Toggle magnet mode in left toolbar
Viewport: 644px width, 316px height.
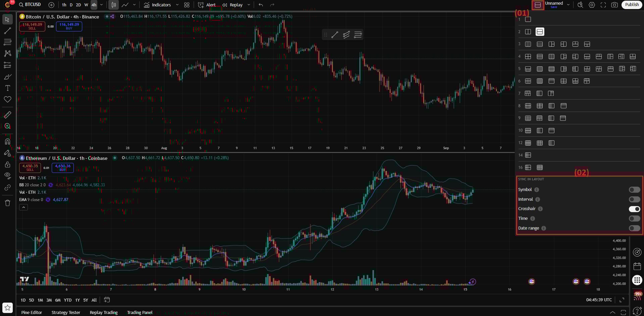(7, 141)
